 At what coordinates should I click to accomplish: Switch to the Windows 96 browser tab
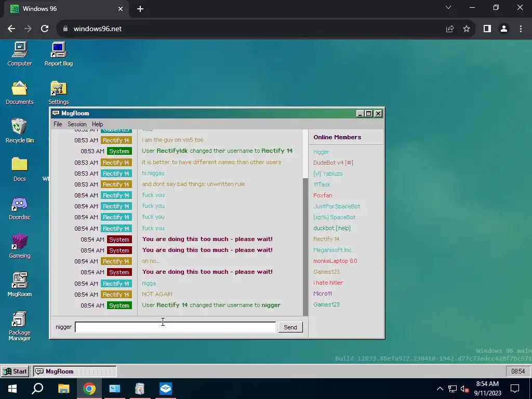[x=66, y=9]
